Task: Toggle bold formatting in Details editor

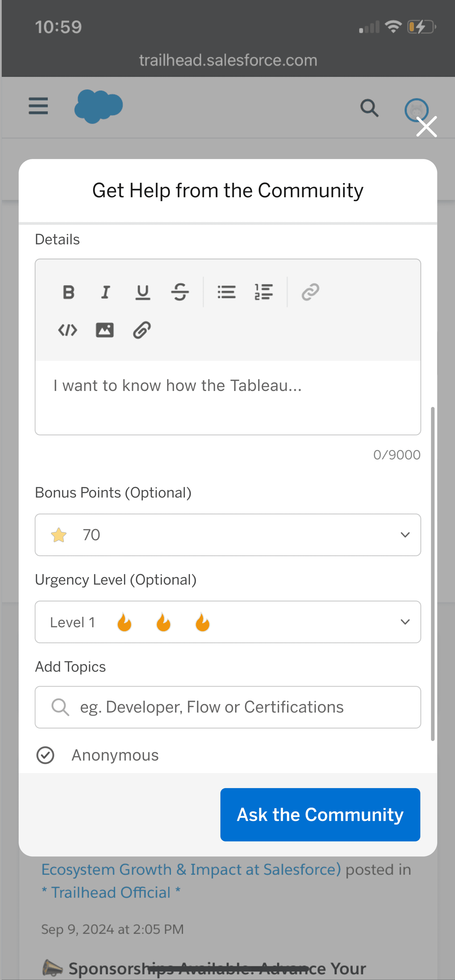Action: [68, 292]
